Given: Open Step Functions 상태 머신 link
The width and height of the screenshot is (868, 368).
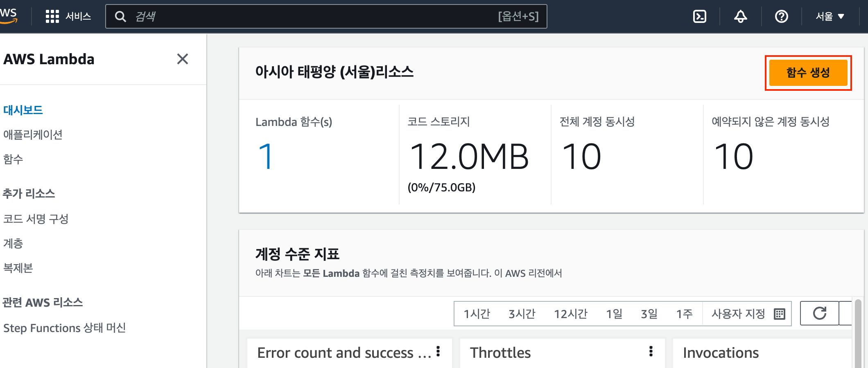Looking at the screenshot, I should coord(65,328).
